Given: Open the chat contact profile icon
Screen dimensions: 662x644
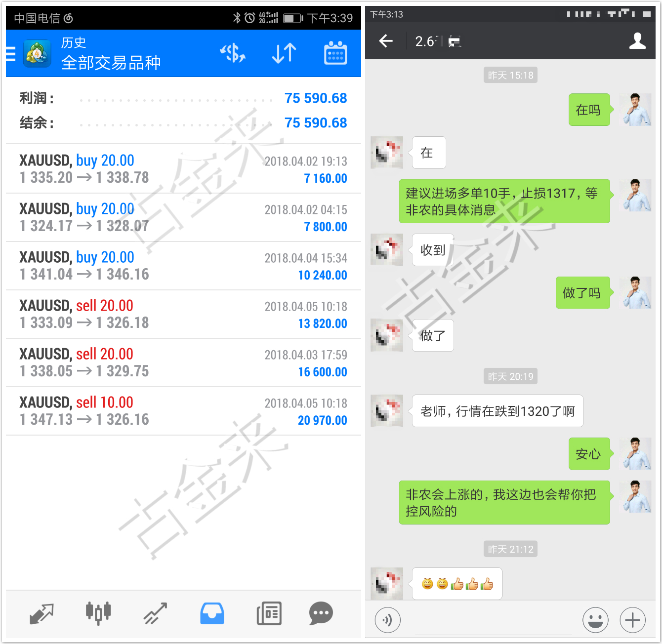Looking at the screenshot, I should pos(637,41).
